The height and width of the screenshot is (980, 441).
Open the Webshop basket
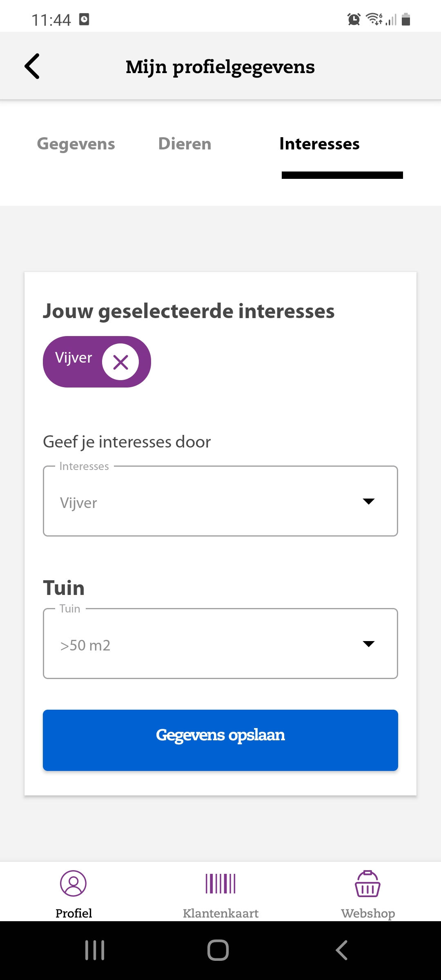[368, 894]
